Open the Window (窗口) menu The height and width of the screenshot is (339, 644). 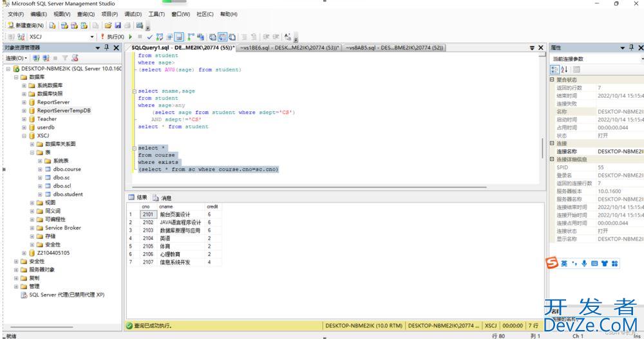coord(181,14)
